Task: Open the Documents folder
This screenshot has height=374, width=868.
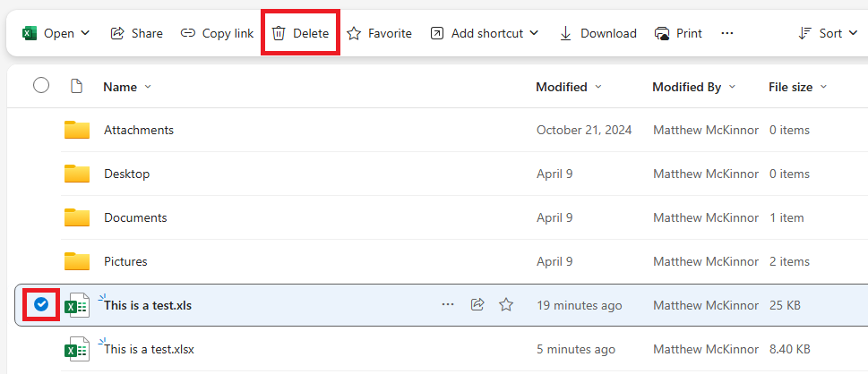Action: pyautogui.click(x=135, y=217)
